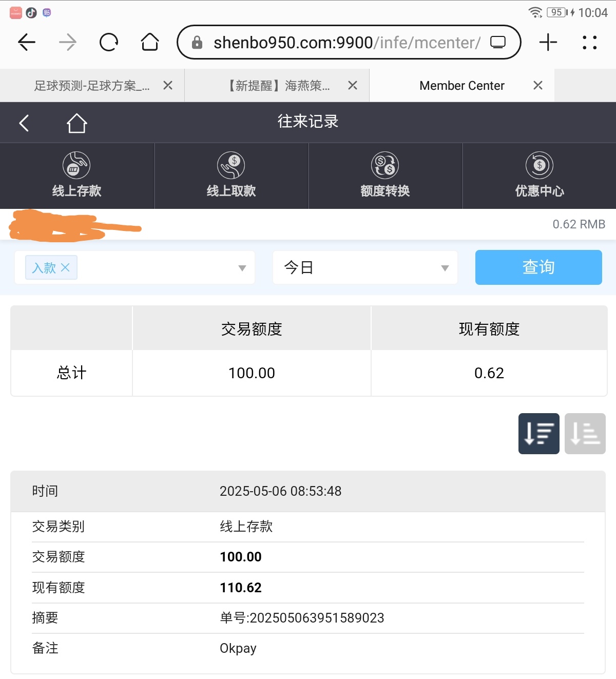Sort records in descending order
The height and width of the screenshot is (679, 616).
538,434
